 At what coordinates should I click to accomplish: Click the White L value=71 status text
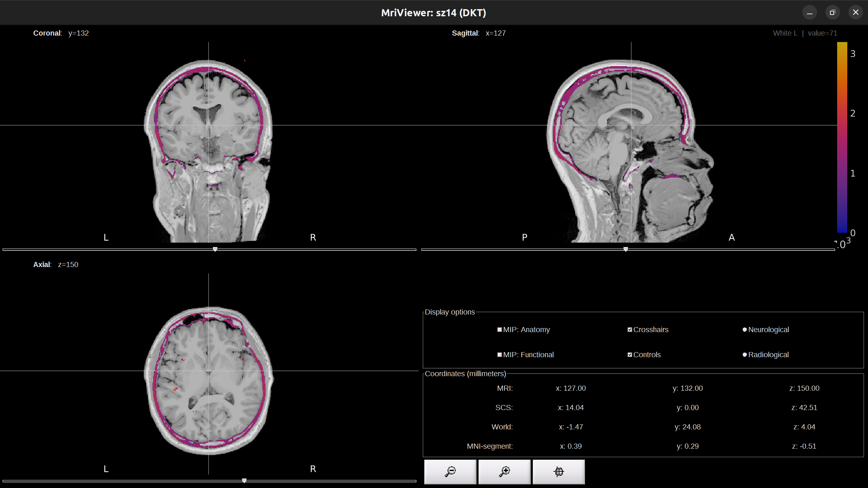[x=805, y=33]
